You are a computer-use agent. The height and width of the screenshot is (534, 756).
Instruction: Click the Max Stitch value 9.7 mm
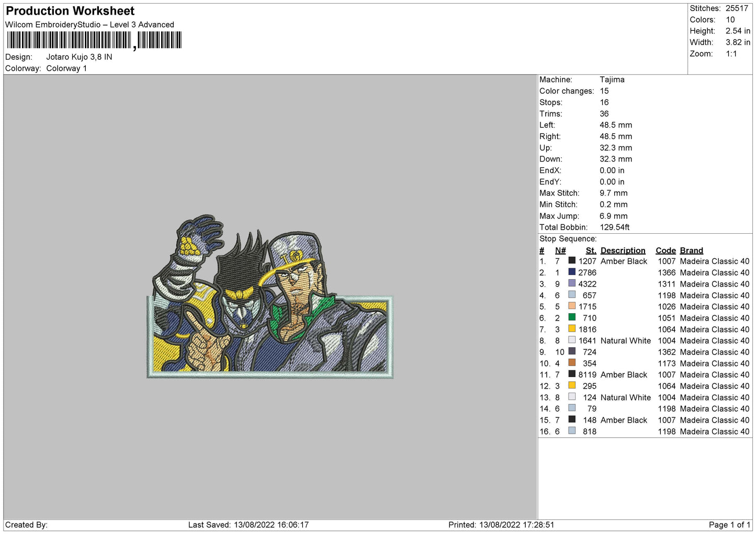(x=613, y=193)
